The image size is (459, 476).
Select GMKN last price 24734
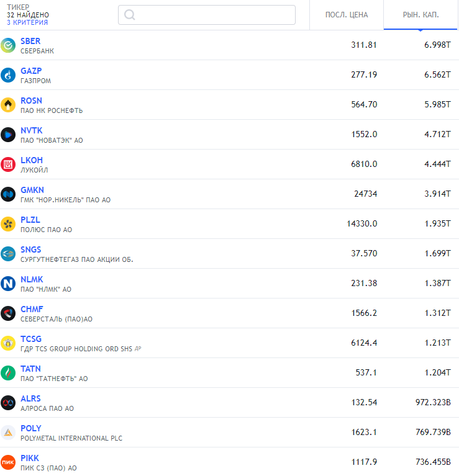365,194
